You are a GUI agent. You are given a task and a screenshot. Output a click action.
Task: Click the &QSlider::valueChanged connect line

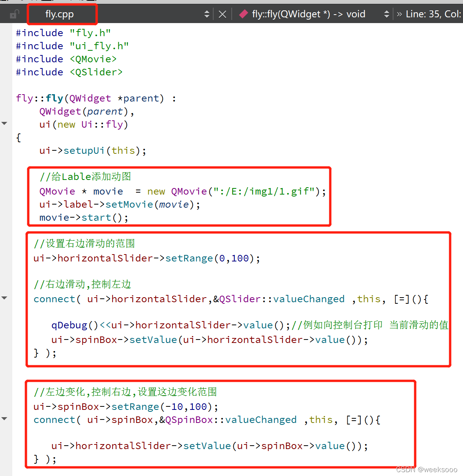point(231,299)
